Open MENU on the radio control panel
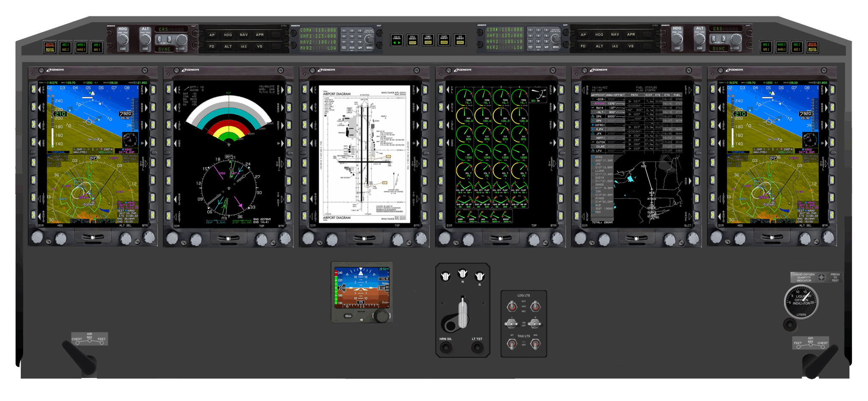The height and width of the screenshot is (401, 868). pos(369,47)
